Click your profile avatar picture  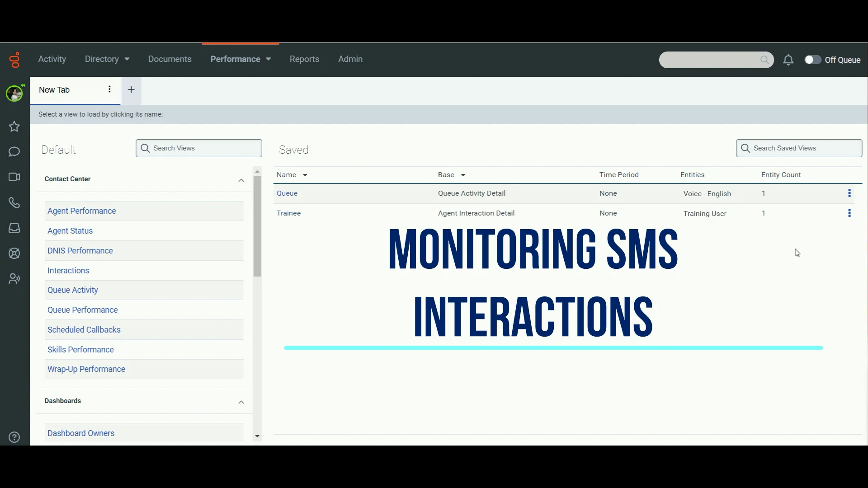click(x=14, y=93)
